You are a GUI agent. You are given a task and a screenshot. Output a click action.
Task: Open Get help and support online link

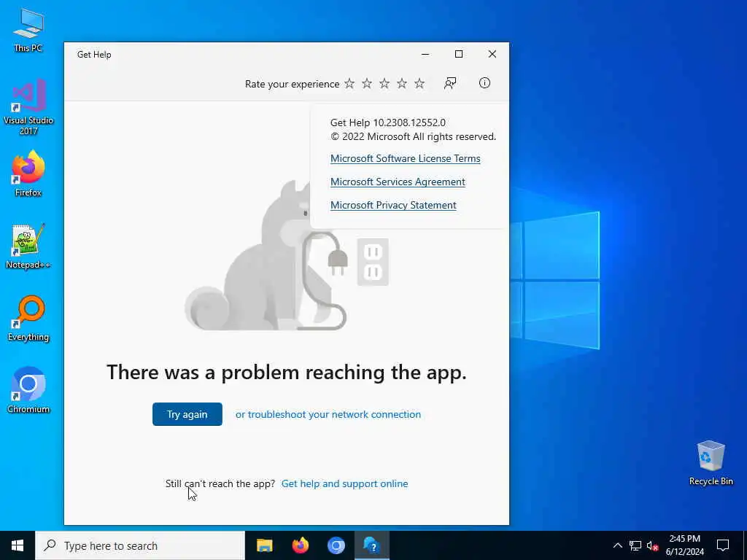[345, 483]
